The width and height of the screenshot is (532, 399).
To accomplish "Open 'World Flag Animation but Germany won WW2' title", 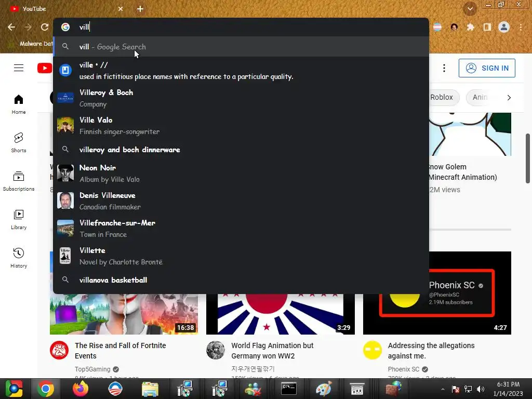I will point(272,351).
